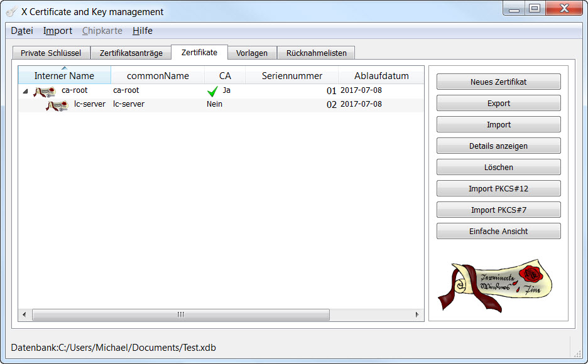Switch to Private Schlüssel tab
Image resolution: width=588 pixels, height=364 pixels.
(x=51, y=53)
